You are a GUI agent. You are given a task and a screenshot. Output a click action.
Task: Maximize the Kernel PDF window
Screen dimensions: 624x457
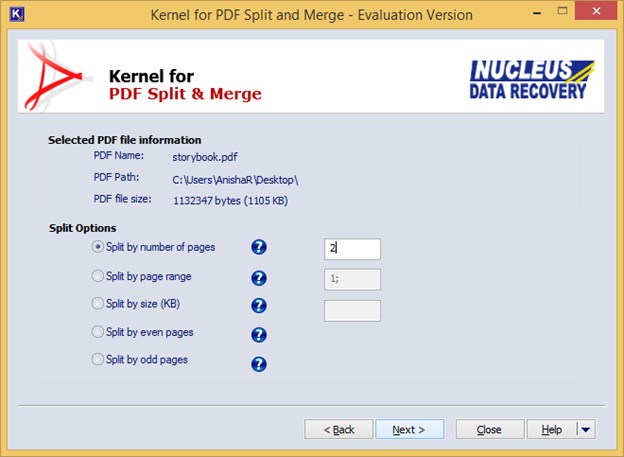562,11
